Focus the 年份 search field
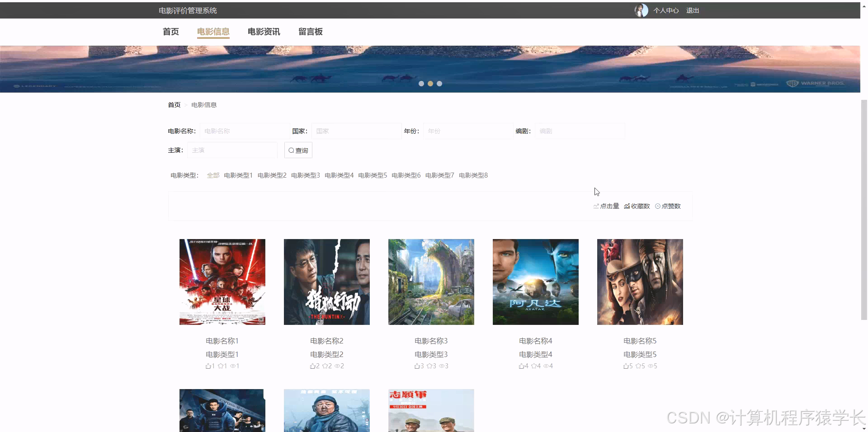Screen dimensions: 868x432 [x=468, y=131]
